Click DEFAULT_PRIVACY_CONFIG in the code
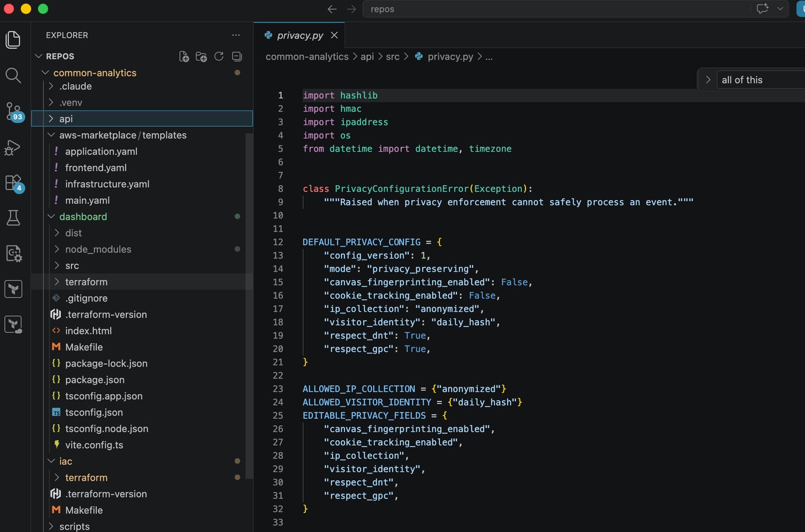This screenshot has height=532, width=805. pyautogui.click(x=362, y=242)
